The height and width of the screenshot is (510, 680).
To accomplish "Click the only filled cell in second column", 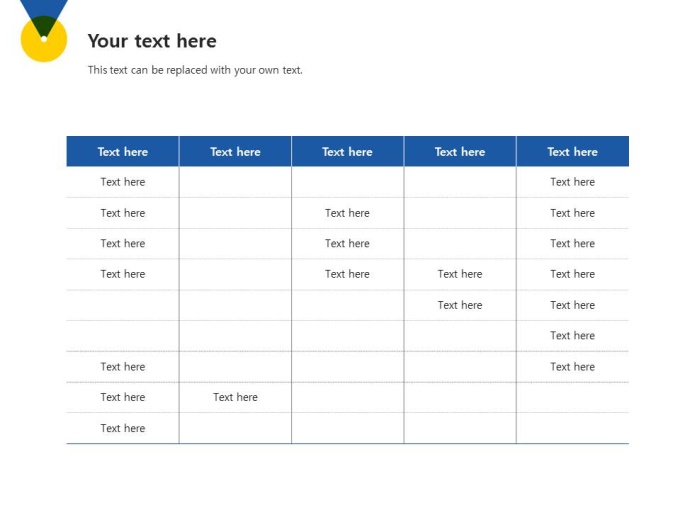I will click(x=235, y=397).
